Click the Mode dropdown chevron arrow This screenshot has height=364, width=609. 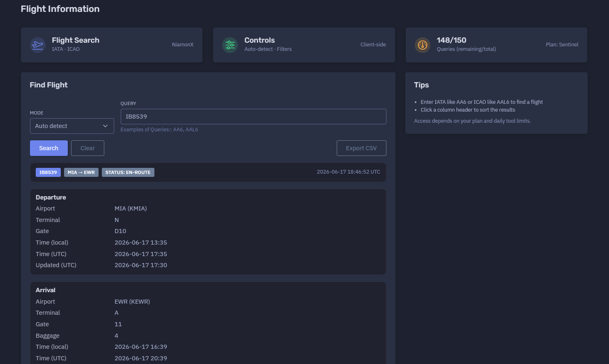(105, 126)
